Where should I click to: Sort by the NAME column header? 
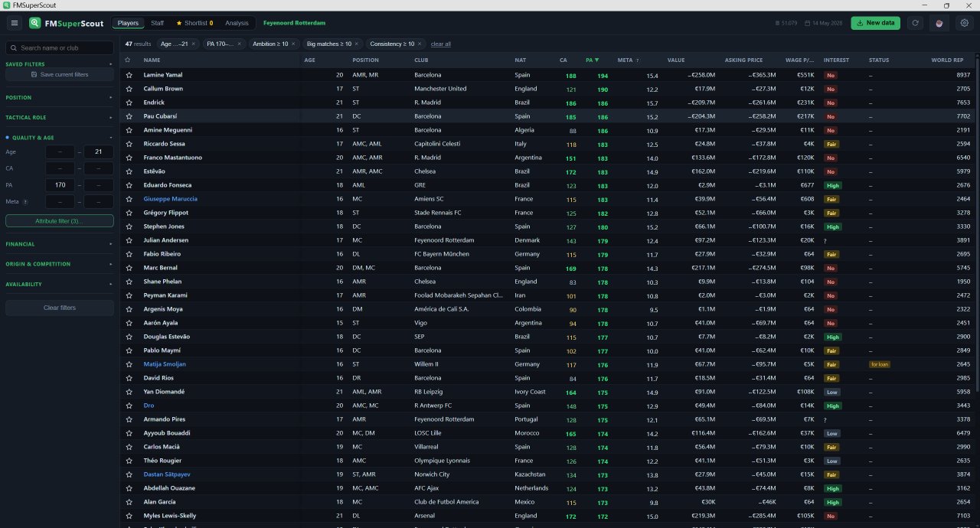pos(152,60)
